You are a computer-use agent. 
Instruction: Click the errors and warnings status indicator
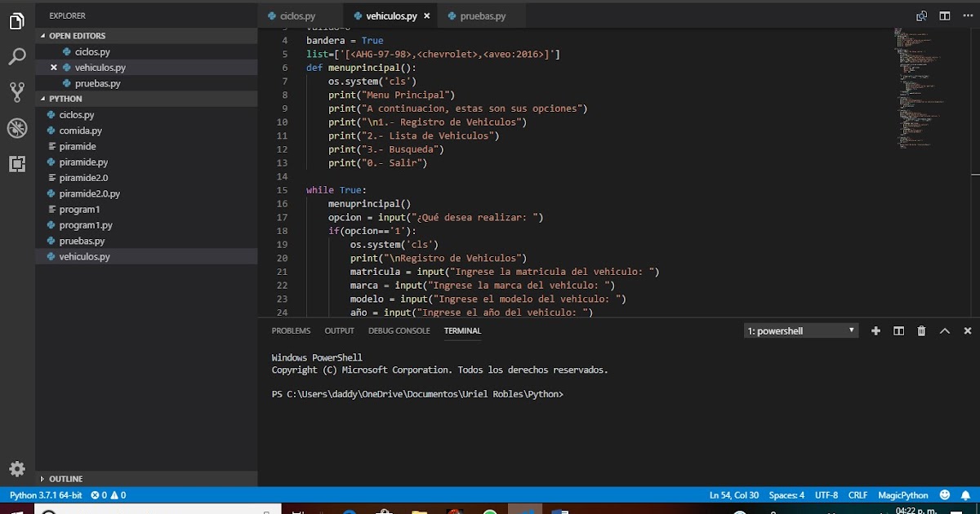tap(107, 494)
